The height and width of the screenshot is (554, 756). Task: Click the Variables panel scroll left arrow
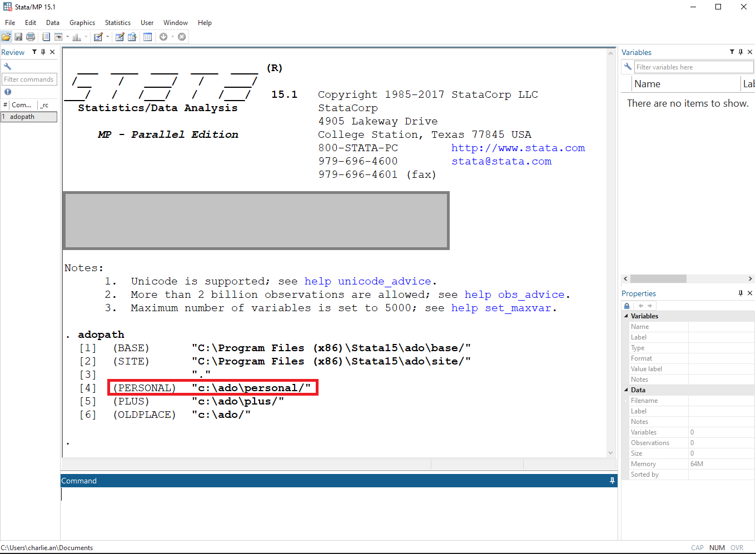point(625,278)
